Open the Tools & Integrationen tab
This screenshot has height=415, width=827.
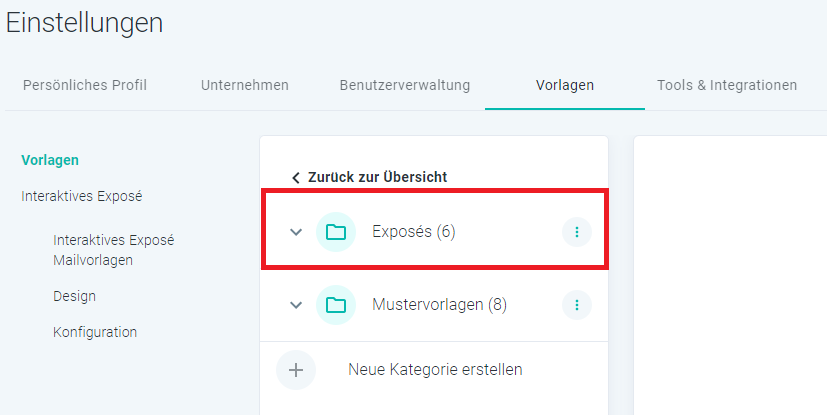[x=727, y=85]
